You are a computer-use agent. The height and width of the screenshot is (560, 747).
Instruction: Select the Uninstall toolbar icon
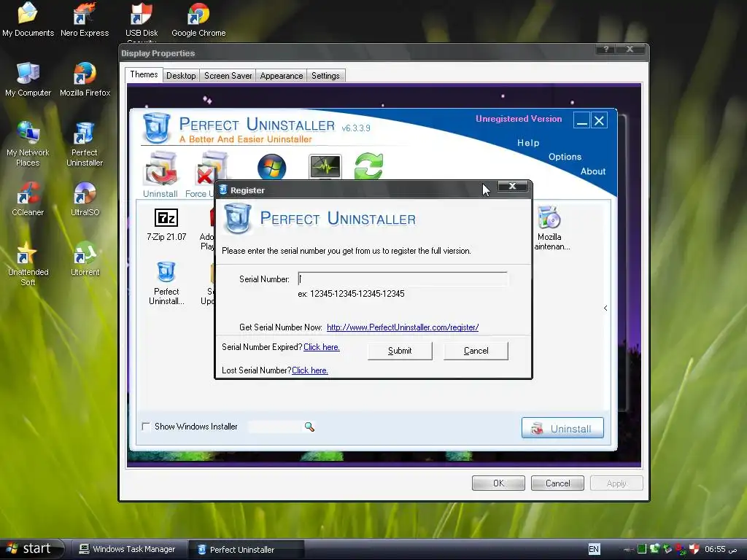tap(160, 175)
